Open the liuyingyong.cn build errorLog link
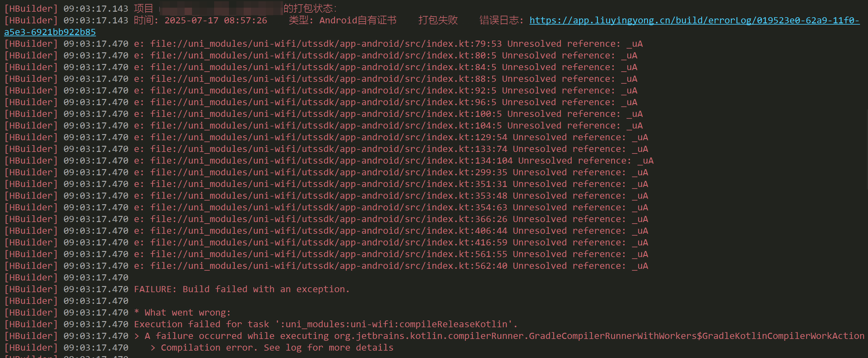868x358 pixels. tap(694, 21)
